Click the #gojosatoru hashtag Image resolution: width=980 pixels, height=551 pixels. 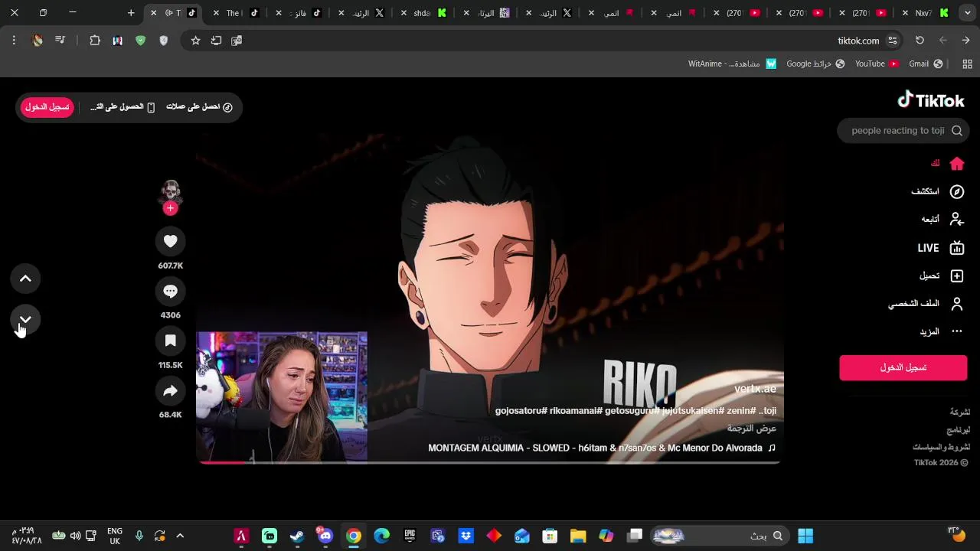[x=521, y=411]
